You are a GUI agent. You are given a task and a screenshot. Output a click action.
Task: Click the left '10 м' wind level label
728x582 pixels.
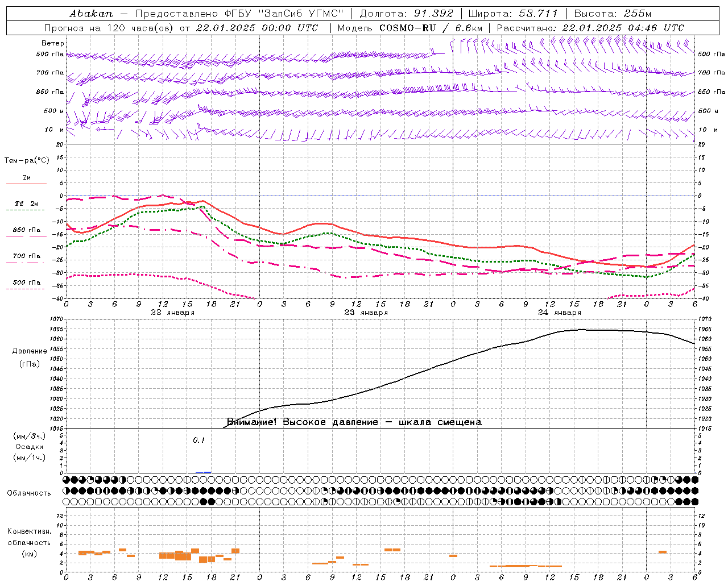(54, 130)
